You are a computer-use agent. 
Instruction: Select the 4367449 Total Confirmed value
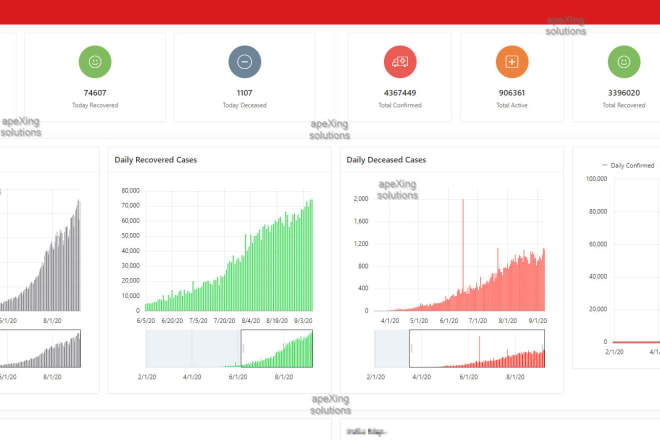(400, 93)
